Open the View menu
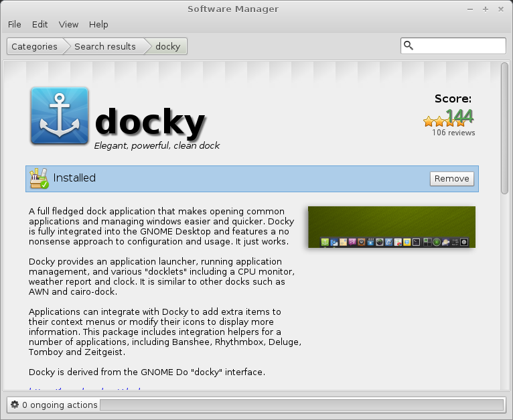513x420 pixels. click(x=68, y=25)
